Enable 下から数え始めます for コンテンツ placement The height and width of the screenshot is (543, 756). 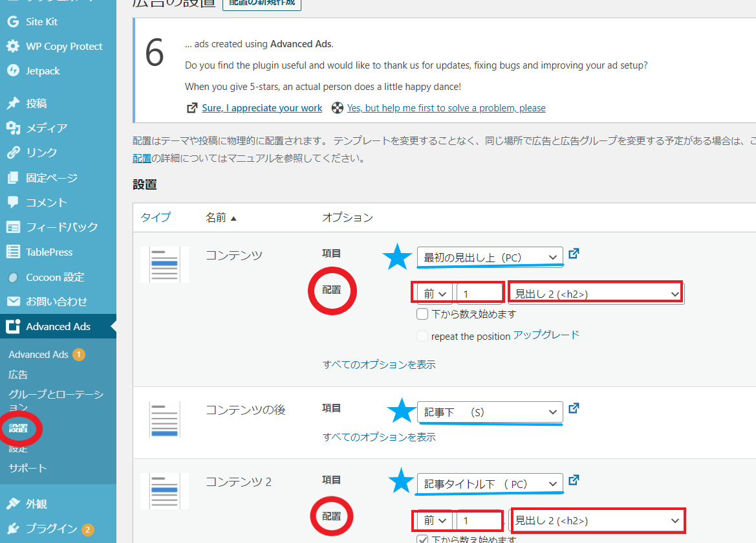click(x=422, y=314)
